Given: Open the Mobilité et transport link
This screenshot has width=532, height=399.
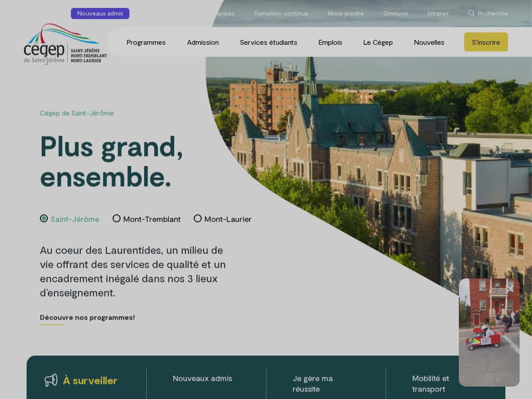Looking at the screenshot, I should point(430,384).
